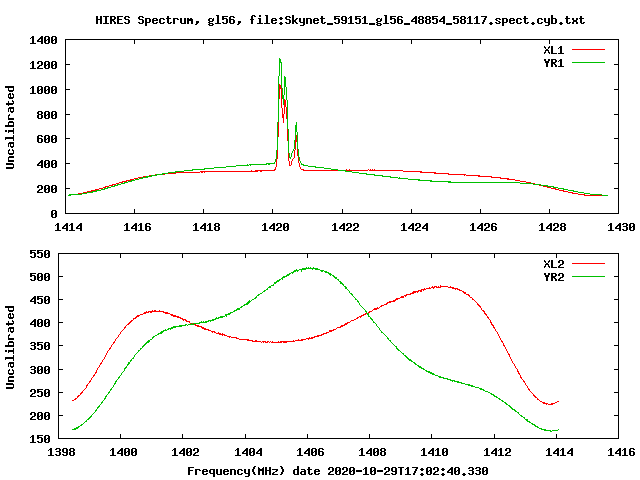Viewport: 640px width, 480px height.
Task: Select the XL1 legend label
Action: tap(553, 50)
